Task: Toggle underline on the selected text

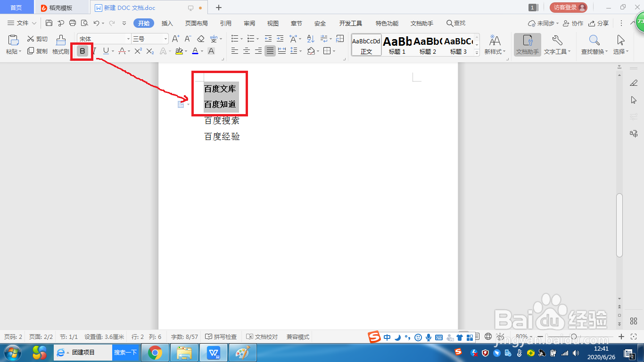Action: [x=106, y=51]
